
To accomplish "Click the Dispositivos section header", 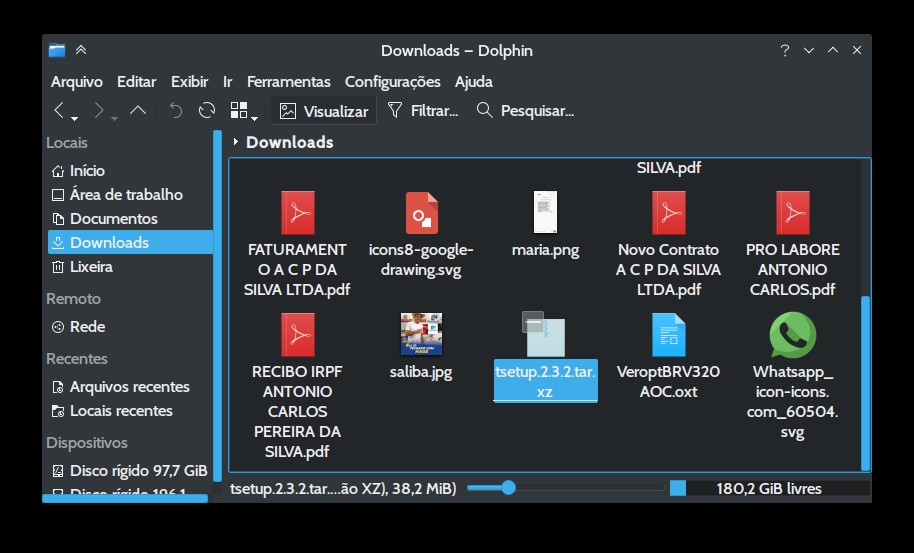I will [x=87, y=443].
